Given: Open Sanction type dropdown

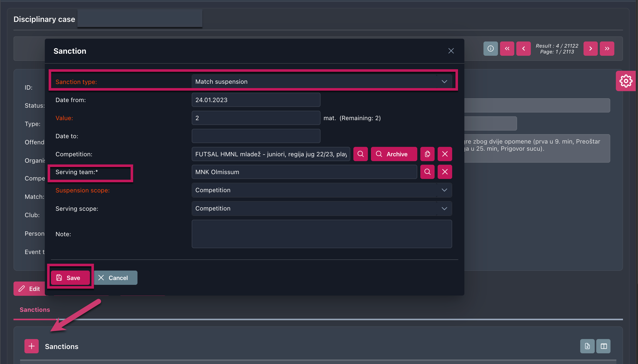Looking at the screenshot, I should [x=322, y=82].
